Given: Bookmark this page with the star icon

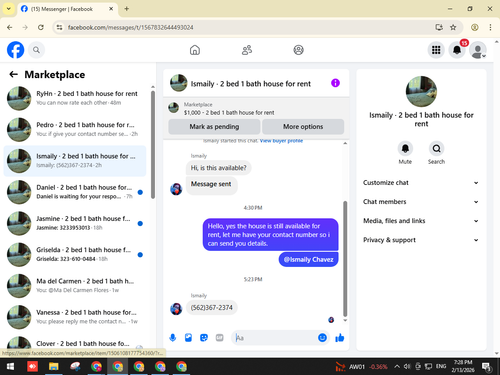Looking at the screenshot, I should [453, 27].
